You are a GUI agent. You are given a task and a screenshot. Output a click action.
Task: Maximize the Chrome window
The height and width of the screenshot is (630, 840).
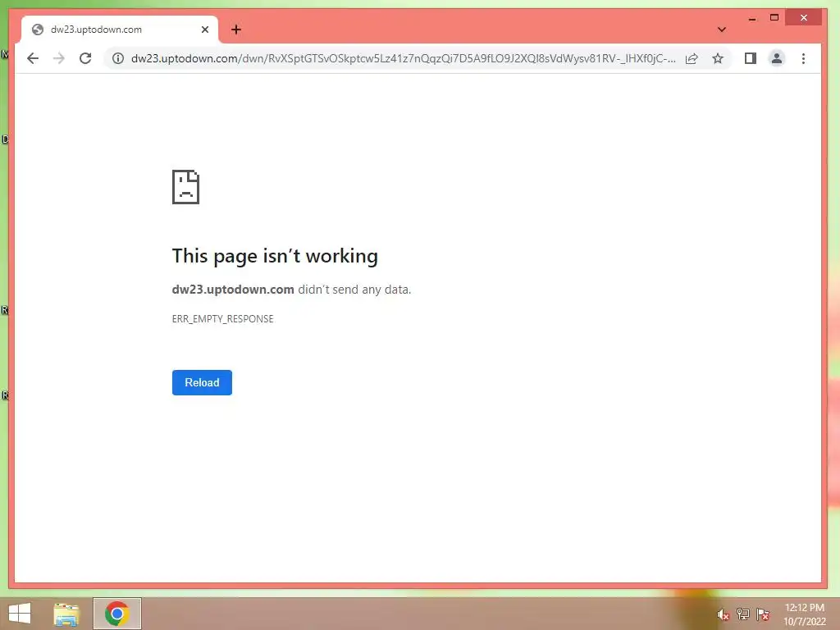click(774, 18)
